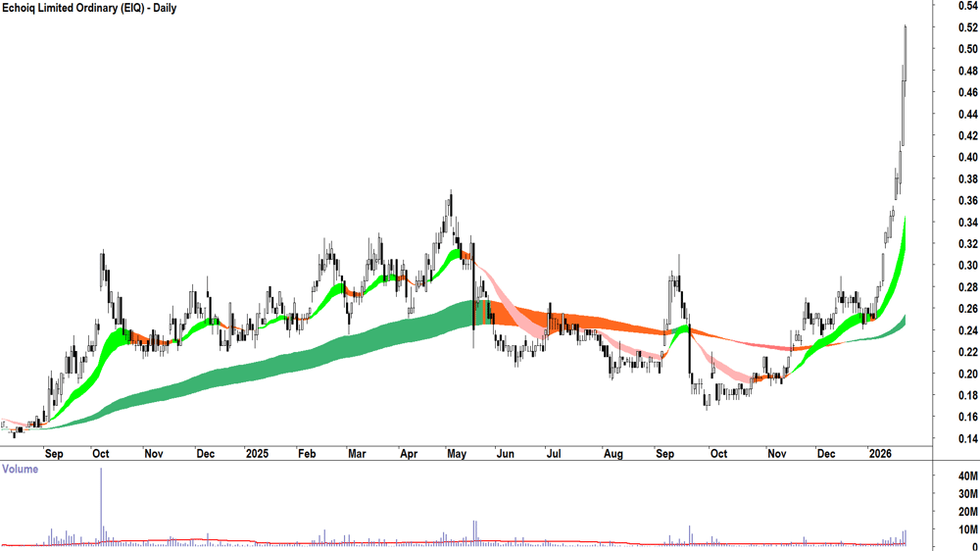
Task: Click the 0.26 price axis label
Action: click(x=967, y=309)
